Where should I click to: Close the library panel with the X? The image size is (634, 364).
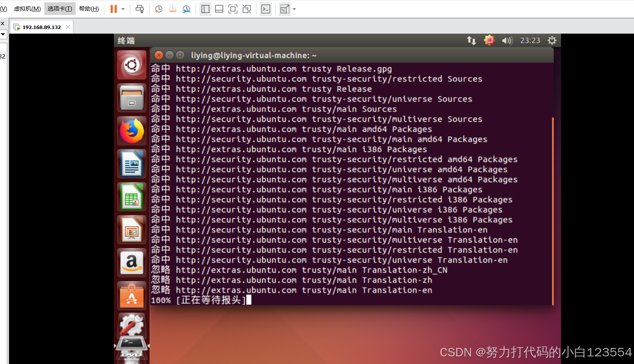tap(3, 24)
